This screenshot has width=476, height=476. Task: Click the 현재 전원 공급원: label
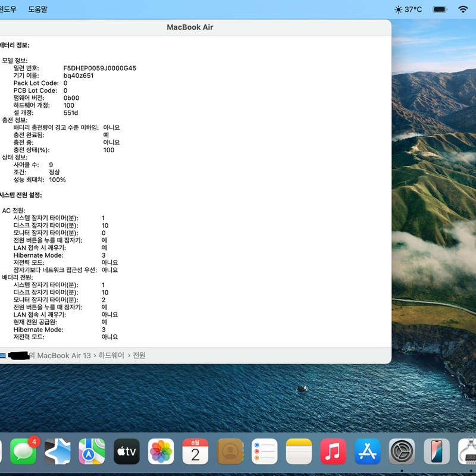(x=35, y=322)
